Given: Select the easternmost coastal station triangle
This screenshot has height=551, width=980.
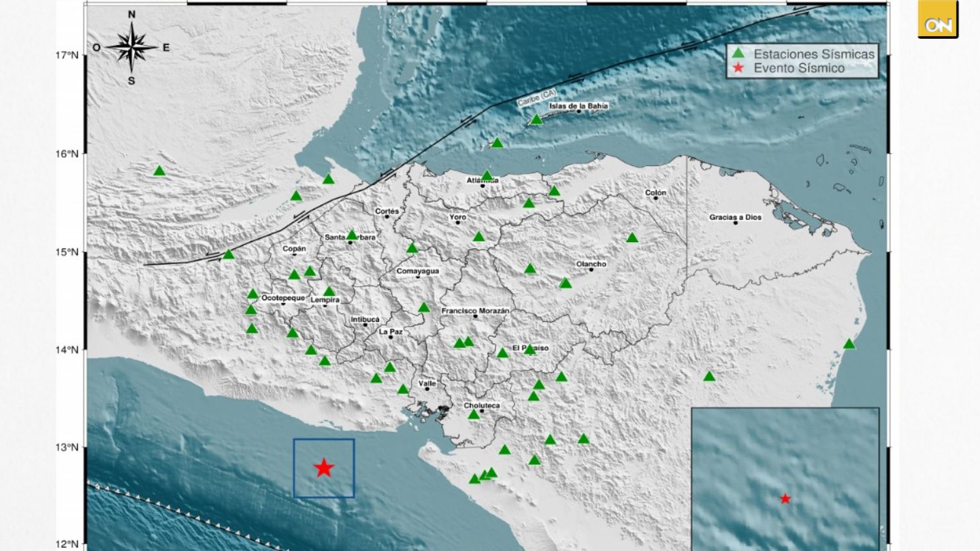Looking at the screenshot, I should 849,344.
